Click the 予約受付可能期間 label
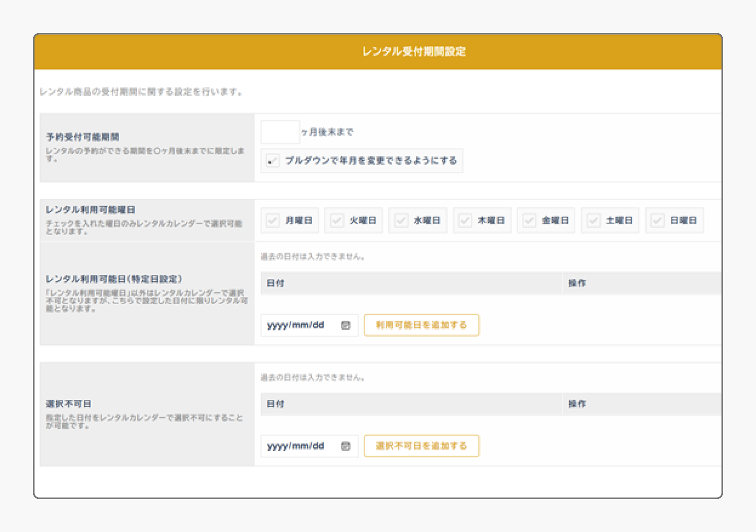Viewport: 756px width, 532px height. (x=83, y=137)
